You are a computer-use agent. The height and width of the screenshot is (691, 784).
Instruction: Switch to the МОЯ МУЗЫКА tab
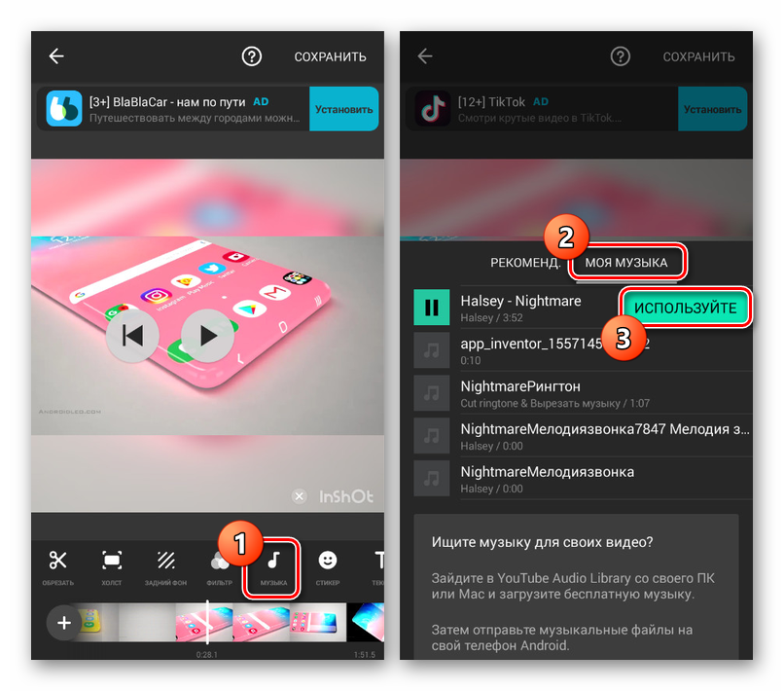(x=627, y=262)
